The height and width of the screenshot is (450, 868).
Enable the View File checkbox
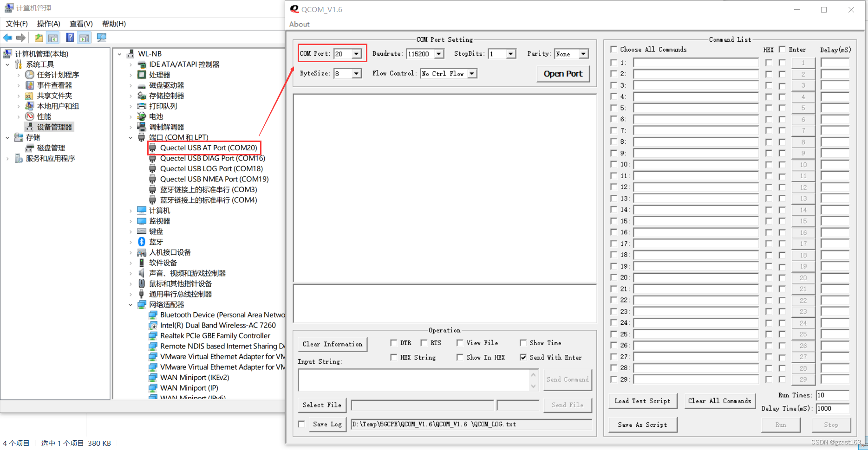tap(460, 343)
